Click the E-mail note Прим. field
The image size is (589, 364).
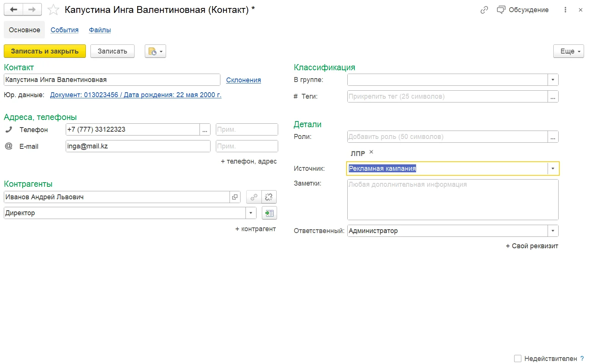click(247, 146)
